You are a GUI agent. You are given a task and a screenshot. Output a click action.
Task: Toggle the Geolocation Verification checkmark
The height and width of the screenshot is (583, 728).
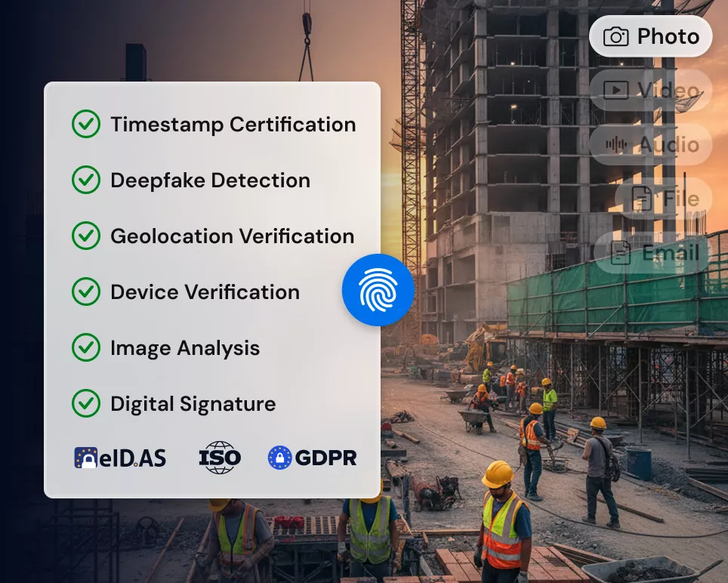[86, 236]
